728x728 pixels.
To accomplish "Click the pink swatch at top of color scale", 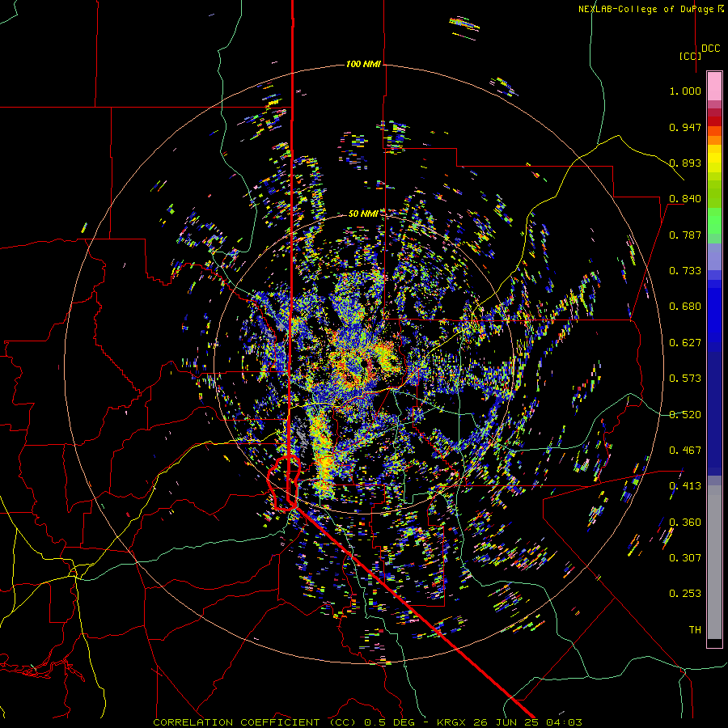I will (x=714, y=86).
